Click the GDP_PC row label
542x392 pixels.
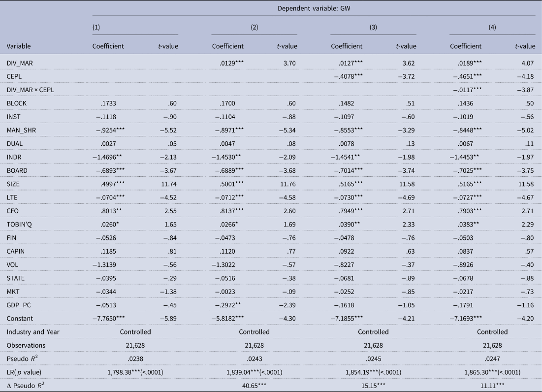coord(19,291)
